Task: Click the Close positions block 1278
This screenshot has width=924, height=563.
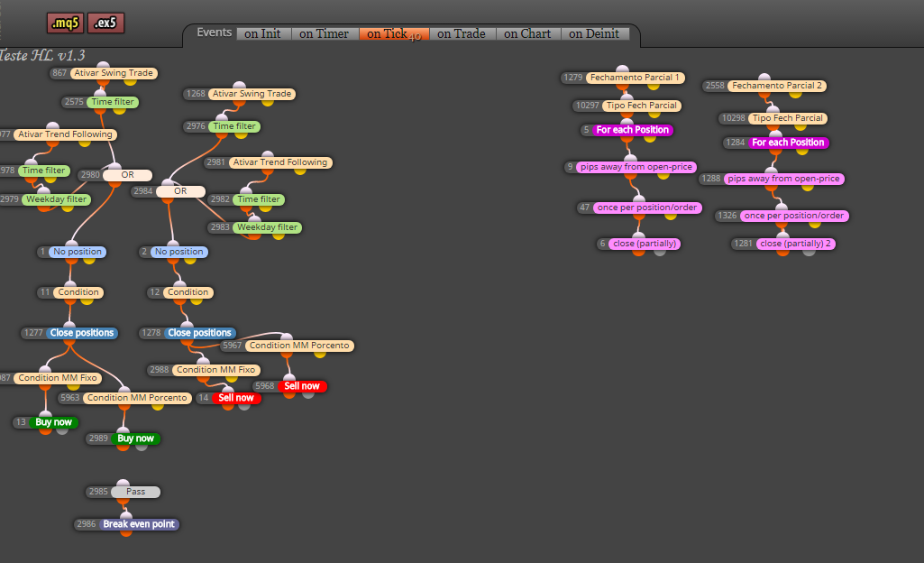Action: click(x=199, y=333)
